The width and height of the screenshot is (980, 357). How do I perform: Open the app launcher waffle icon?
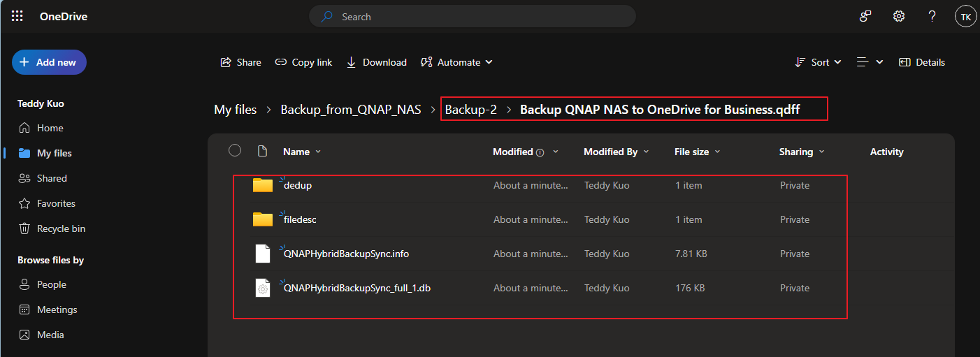click(x=17, y=16)
